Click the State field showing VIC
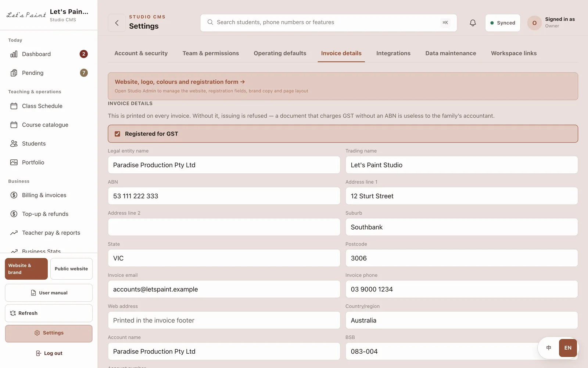This screenshot has height=368, width=588. (224, 258)
